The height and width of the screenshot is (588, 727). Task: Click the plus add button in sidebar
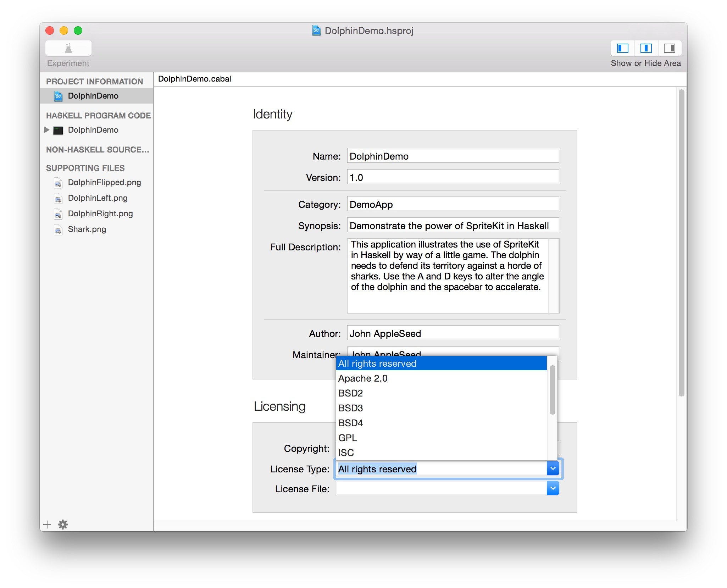coord(47,524)
